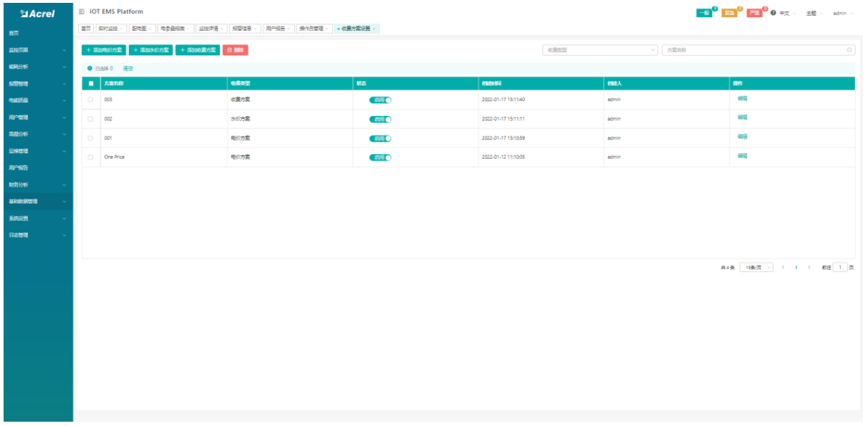This screenshot has height=426, width=868.
Task: Open the 收费类型 filter dropdown
Action: pos(600,50)
